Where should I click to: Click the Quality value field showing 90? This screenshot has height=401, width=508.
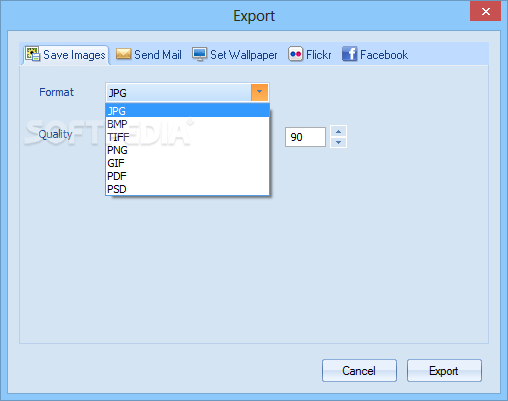point(305,137)
